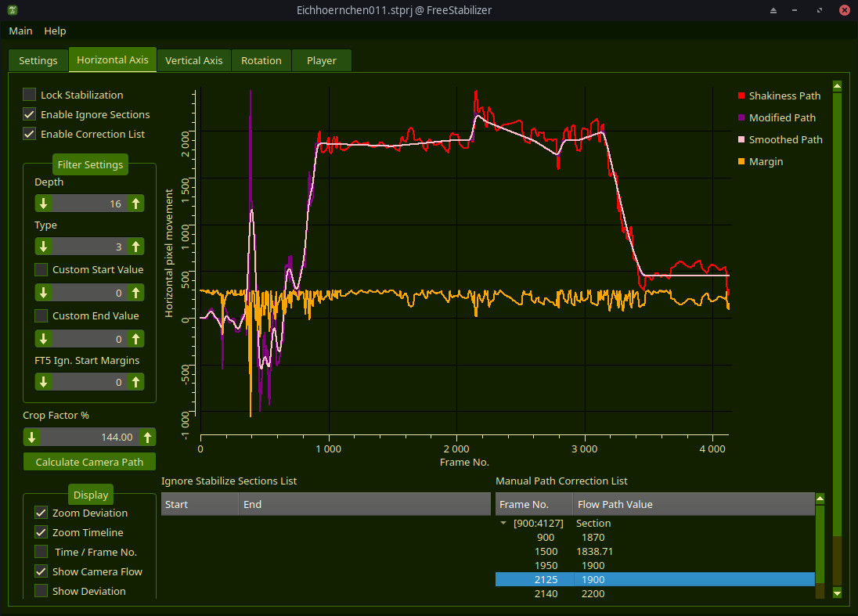This screenshot has height=616, width=858.
Task: Click the FreeStabilizer app icon in title bar
Action: click(13, 10)
